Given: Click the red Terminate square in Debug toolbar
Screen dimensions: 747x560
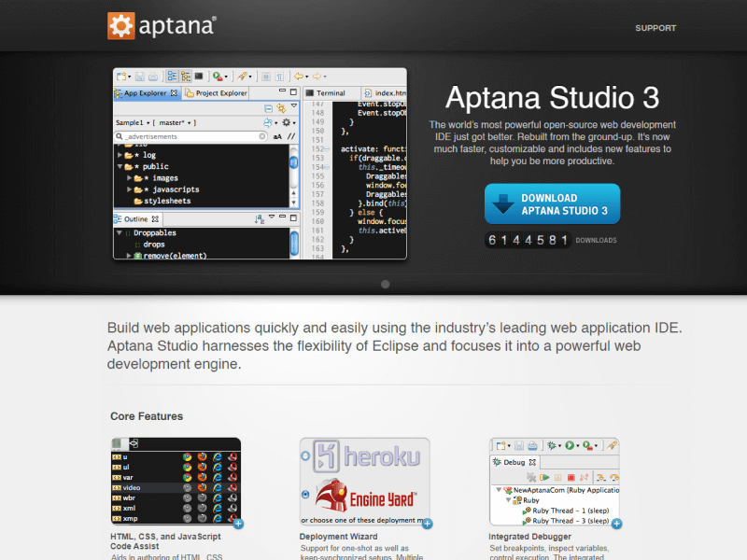Looking at the screenshot, I should pos(571,477).
